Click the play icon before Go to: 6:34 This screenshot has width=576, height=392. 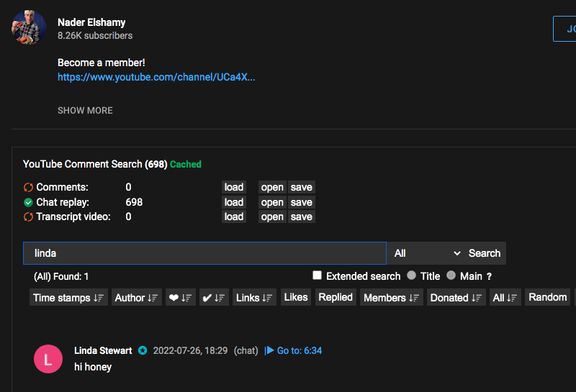click(269, 350)
